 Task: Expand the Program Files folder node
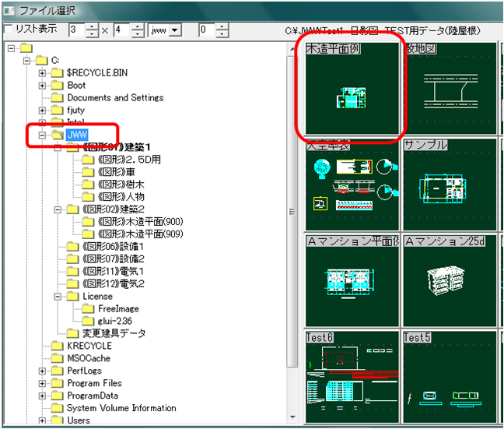(x=43, y=383)
